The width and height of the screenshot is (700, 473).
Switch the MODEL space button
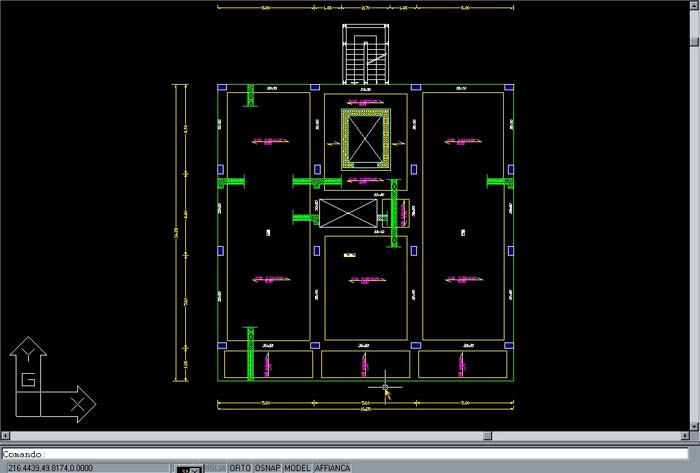297,467
